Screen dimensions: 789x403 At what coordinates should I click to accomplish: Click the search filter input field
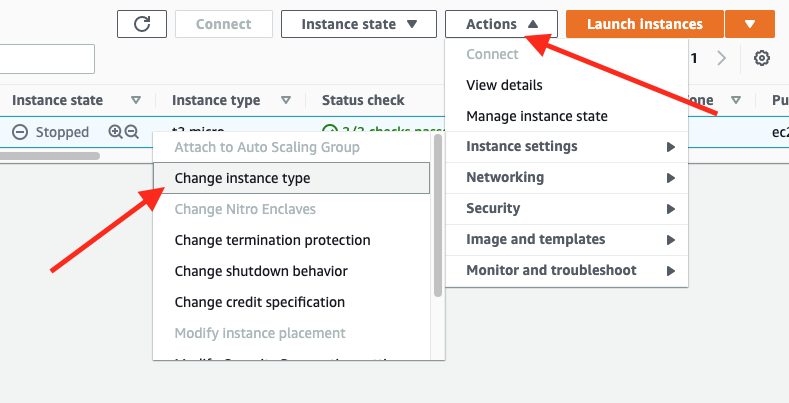45,59
